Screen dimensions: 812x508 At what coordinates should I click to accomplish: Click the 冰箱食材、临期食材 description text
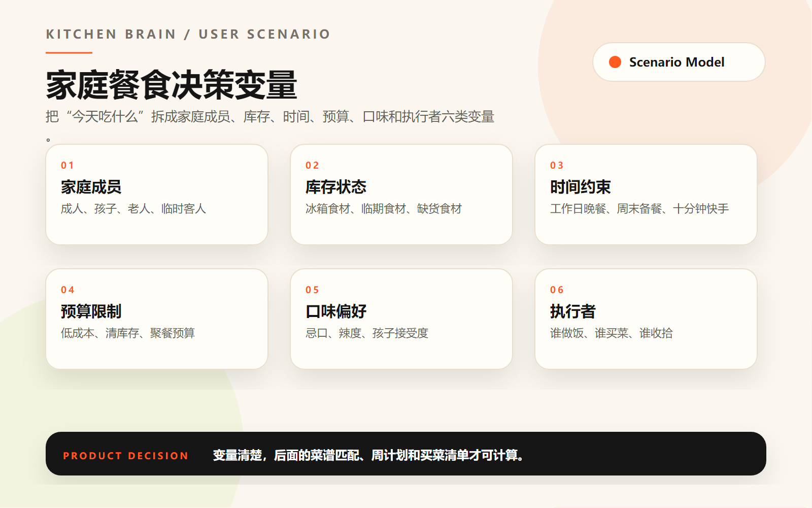384,209
